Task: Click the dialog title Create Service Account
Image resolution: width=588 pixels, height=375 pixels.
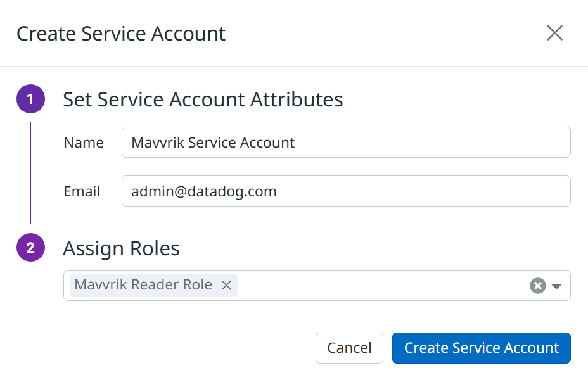Action: 121,34
